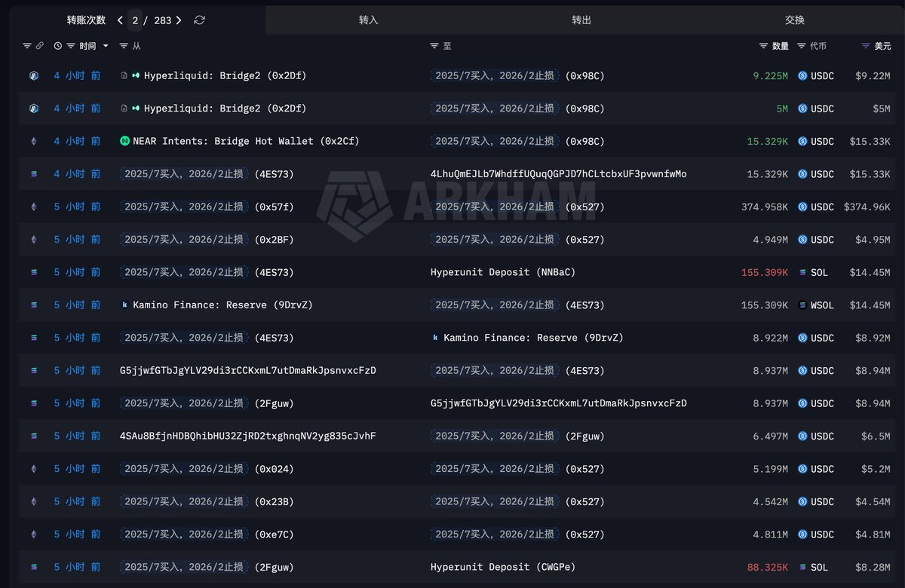Open sender label (0x2BF) in $4.95M row

coord(207,240)
